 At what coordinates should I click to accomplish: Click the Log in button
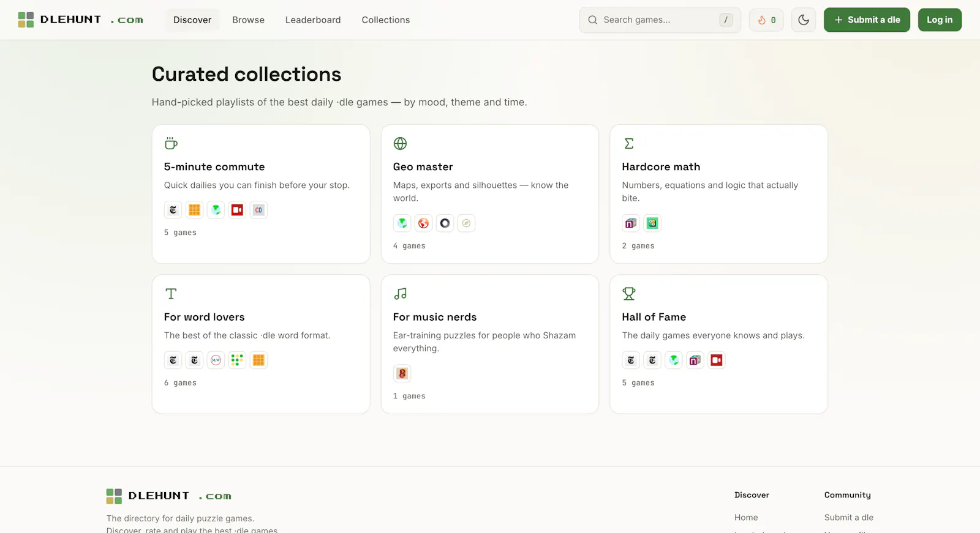coord(940,20)
